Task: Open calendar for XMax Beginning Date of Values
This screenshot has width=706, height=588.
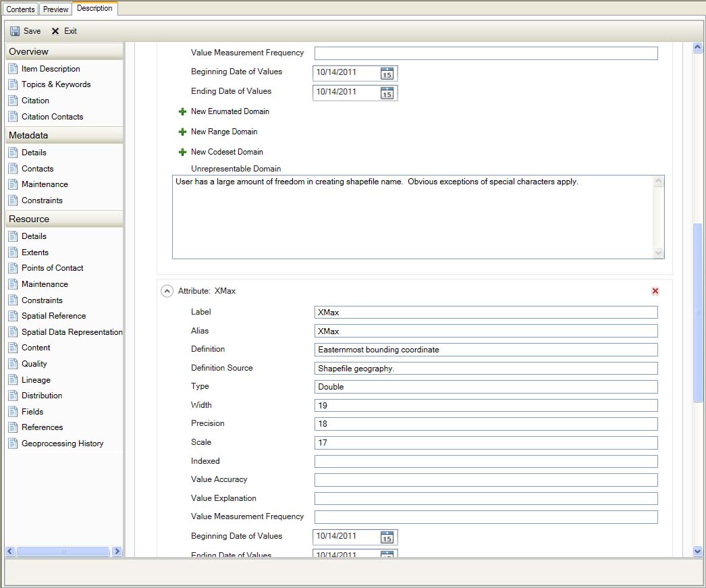Action: coord(387,537)
